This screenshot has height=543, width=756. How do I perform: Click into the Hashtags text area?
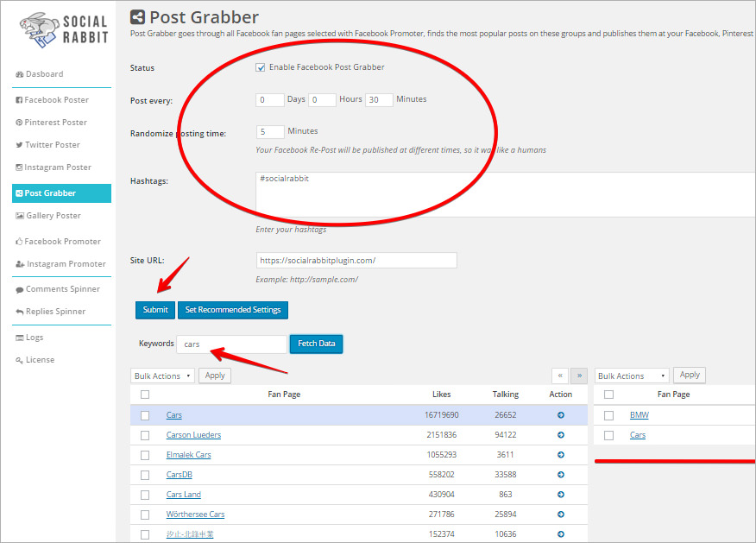(506, 194)
